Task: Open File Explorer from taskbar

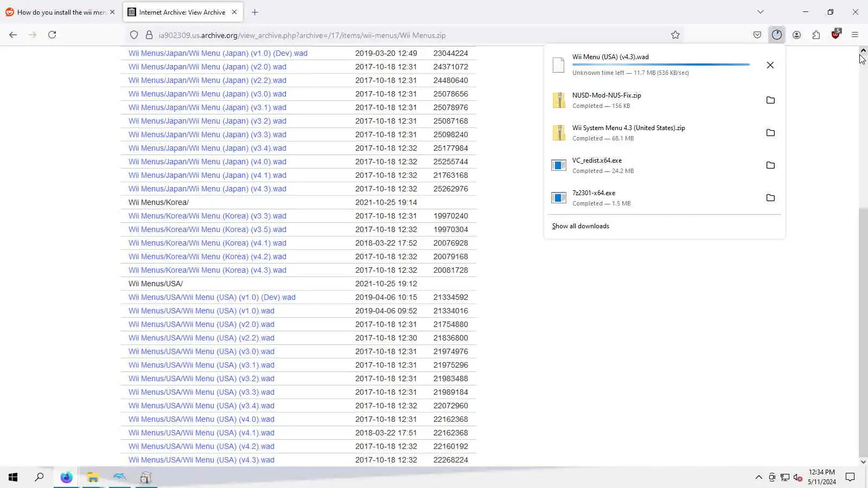Action: click(x=93, y=477)
